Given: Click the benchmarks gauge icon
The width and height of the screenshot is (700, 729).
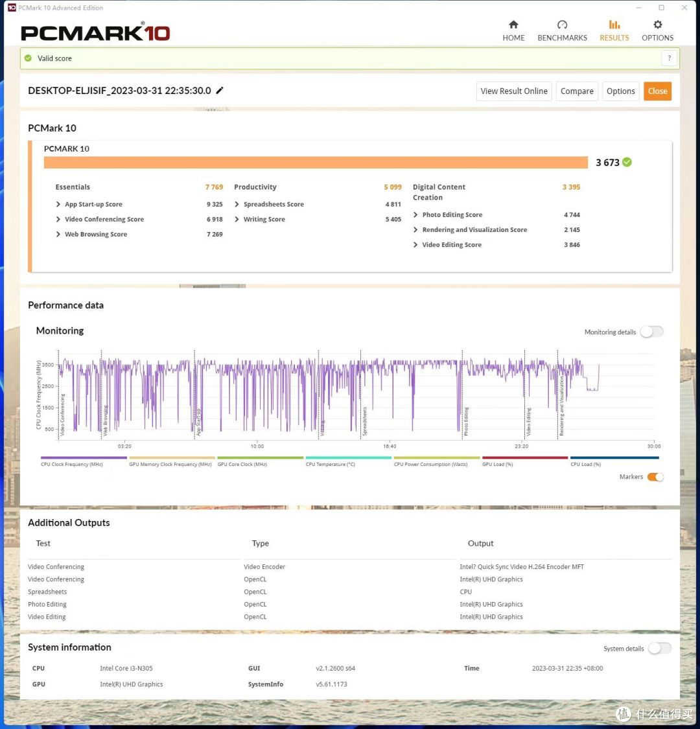Looking at the screenshot, I should (x=563, y=25).
